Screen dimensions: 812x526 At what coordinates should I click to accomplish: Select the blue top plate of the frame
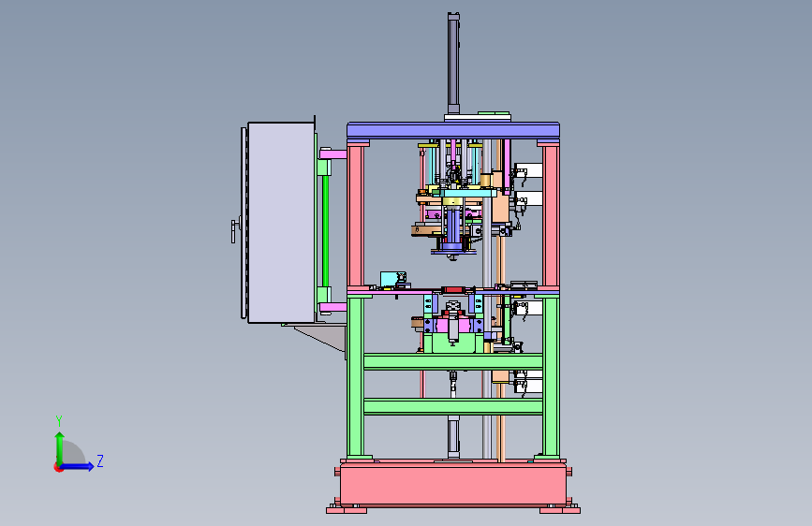[453, 130]
